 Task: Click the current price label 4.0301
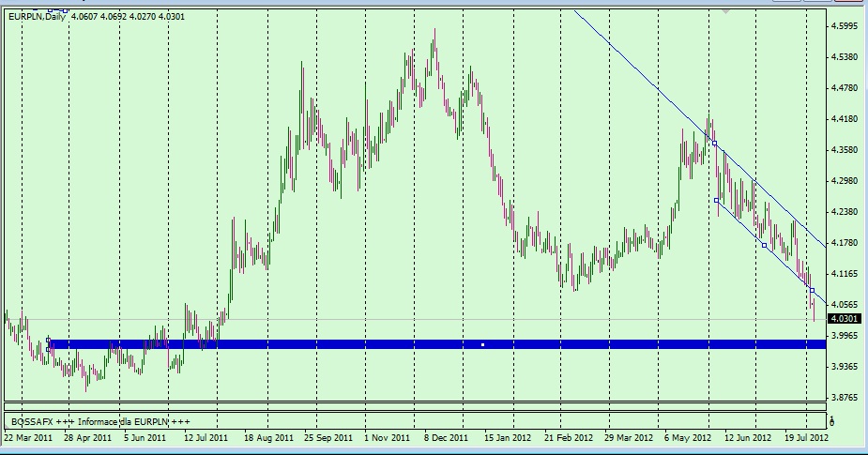(x=846, y=319)
